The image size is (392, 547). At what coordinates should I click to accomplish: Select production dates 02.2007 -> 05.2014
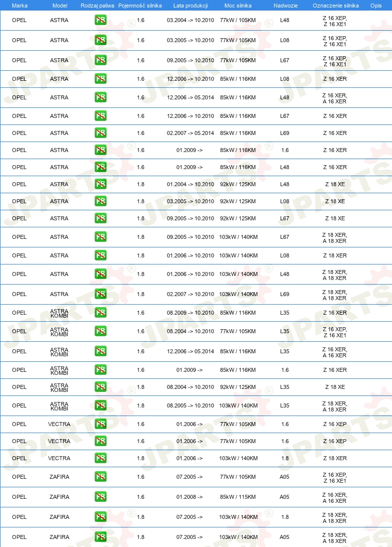(190, 133)
